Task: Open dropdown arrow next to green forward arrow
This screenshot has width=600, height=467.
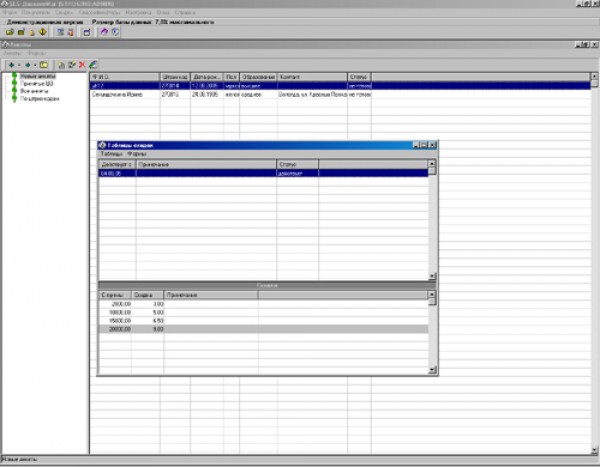Action: click(35, 65)
